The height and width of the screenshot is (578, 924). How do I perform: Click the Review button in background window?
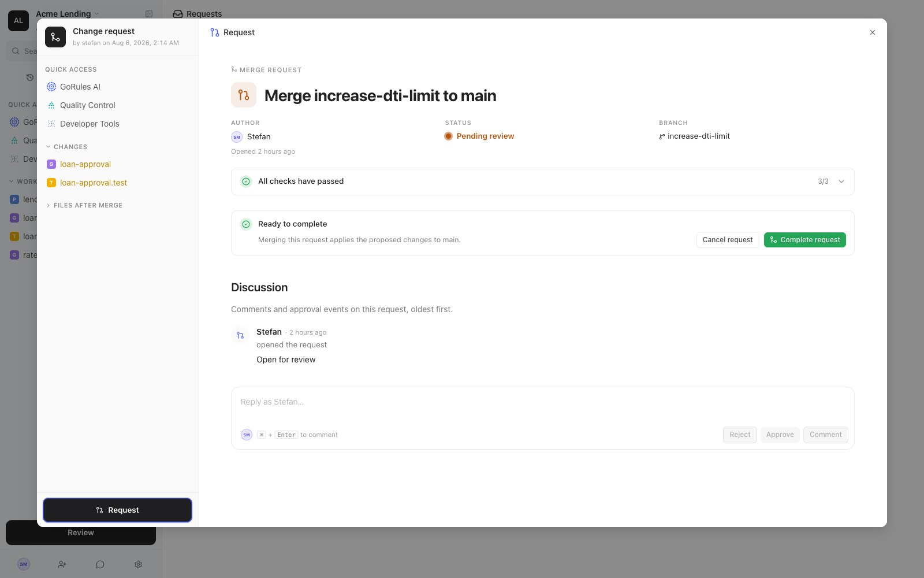[x=81, y=533]
